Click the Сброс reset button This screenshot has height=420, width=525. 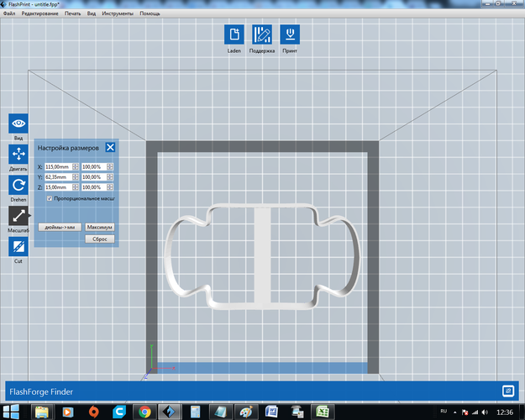tap(99, 239)
